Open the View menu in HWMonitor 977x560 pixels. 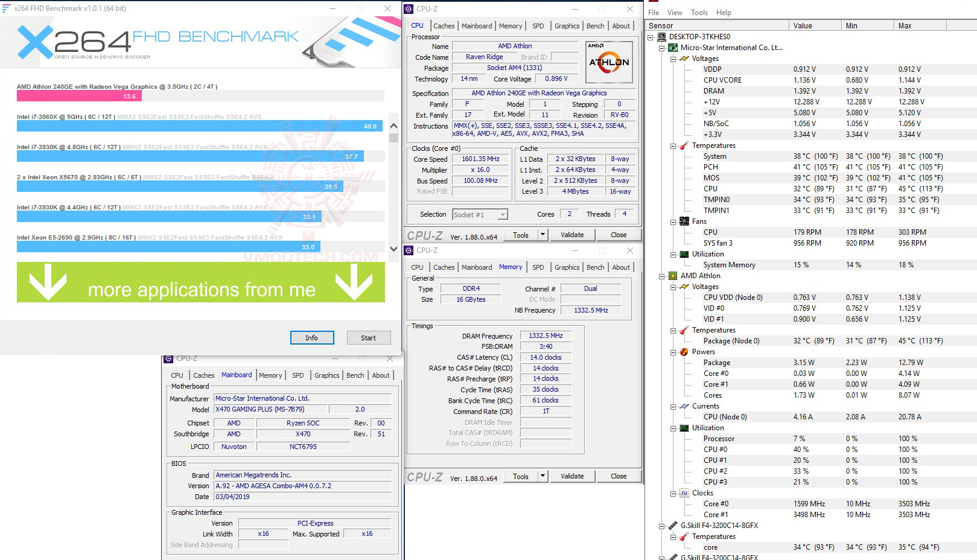coord(675,13)
